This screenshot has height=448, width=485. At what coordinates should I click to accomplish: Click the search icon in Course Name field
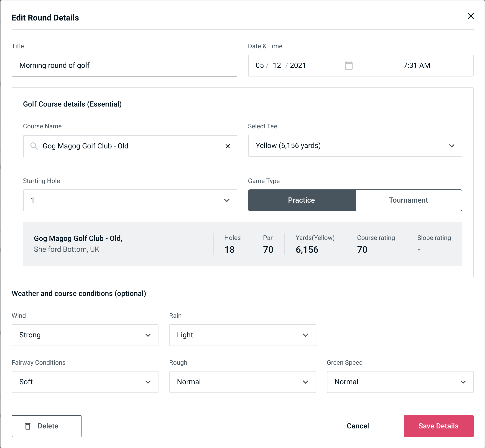pos(34,146)
